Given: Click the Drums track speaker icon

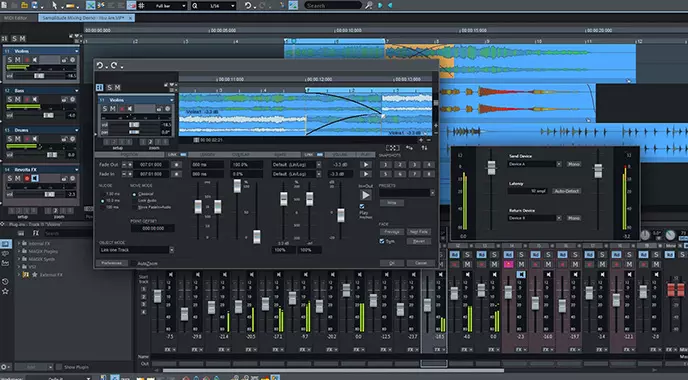Looking at the screenshot, I should point(35,139).
